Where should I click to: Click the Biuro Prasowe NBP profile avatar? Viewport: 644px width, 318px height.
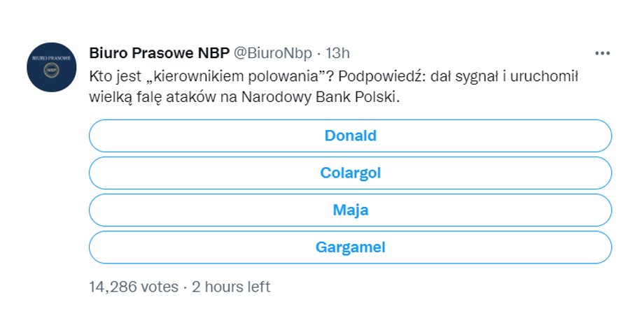[51, 67]
